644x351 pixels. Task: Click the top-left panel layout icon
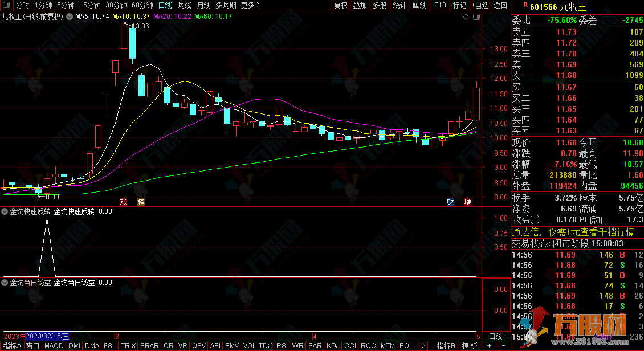pyautogui.click(x=7, y=5)
